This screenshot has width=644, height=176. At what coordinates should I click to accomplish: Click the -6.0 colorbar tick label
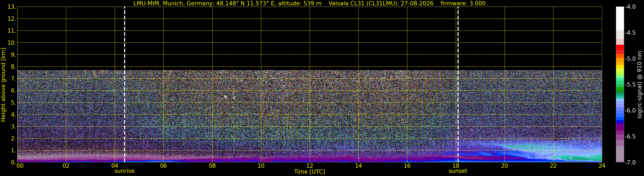(x=630, y=110)
